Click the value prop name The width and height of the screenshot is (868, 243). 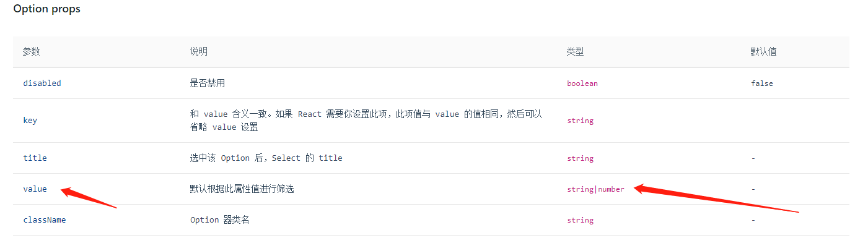pos(35,189)
